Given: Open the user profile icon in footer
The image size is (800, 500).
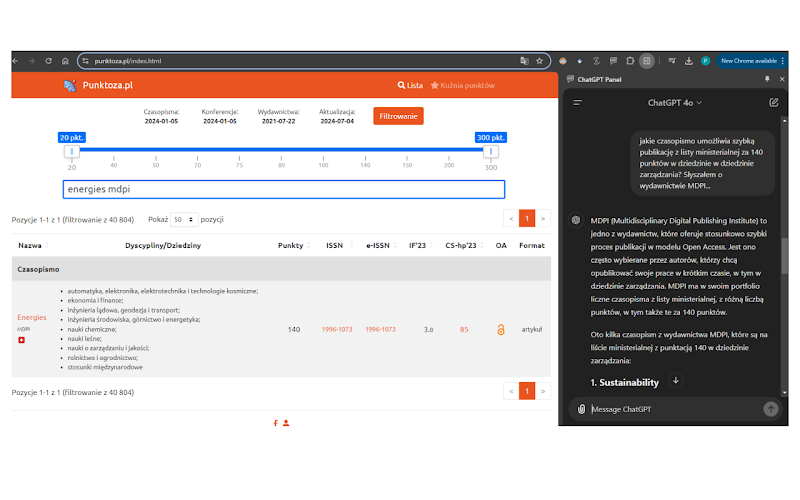Looking at the screenshot, I should coord(286,423).
